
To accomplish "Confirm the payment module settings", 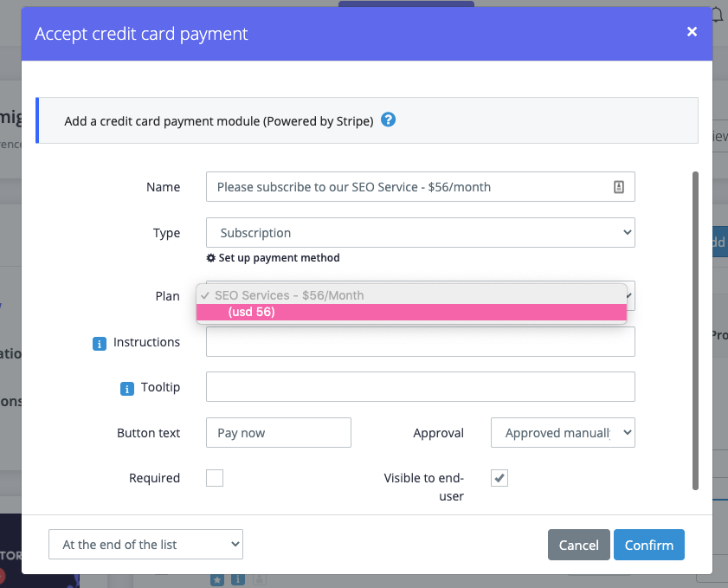I will (648, 545).
